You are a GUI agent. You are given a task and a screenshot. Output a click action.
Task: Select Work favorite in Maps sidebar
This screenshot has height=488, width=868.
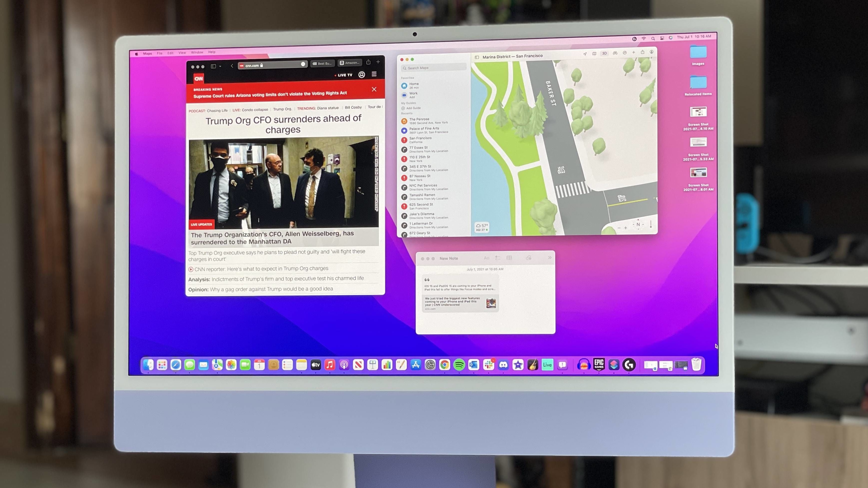click(434, 95)
